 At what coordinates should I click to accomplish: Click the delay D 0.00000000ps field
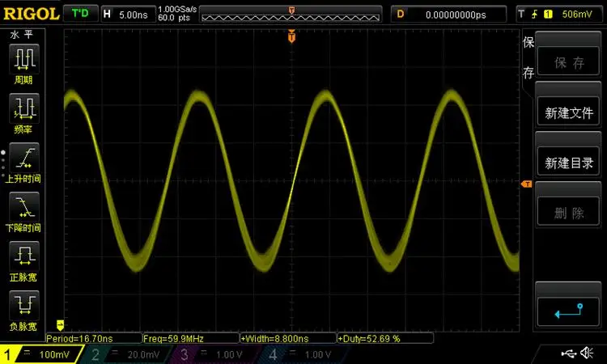click(448, 15)
